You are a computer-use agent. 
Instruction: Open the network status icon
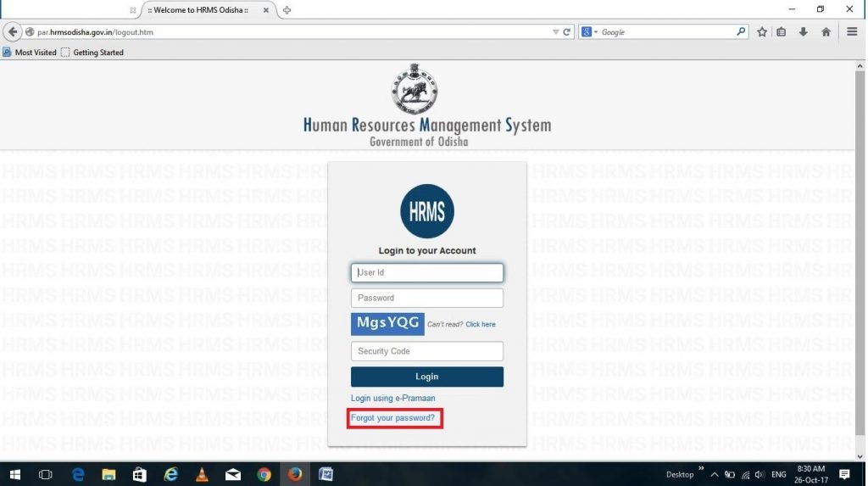click(x=745, y=474)
